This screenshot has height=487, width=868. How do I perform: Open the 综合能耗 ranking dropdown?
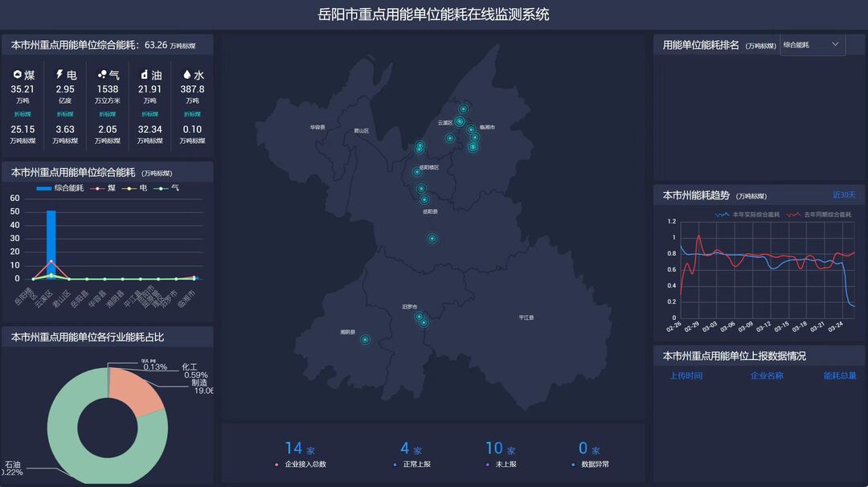point(812,45)
